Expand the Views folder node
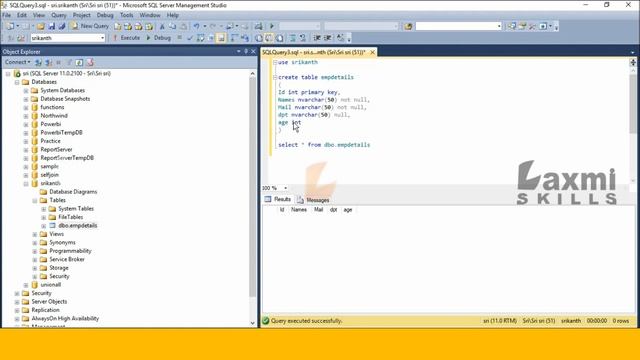Screen dimensions: 640x360 pos(35,234)
